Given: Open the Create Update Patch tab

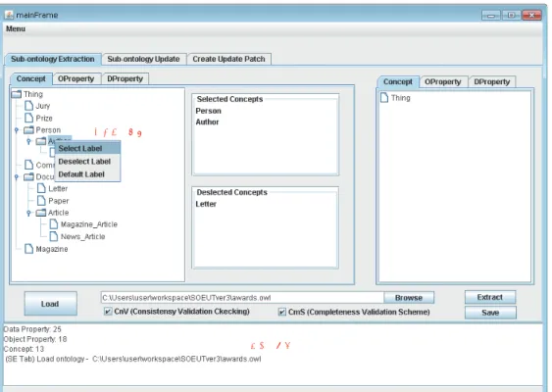Looking at the screenshot, I should pyautogui.click(x=228, y=59).
